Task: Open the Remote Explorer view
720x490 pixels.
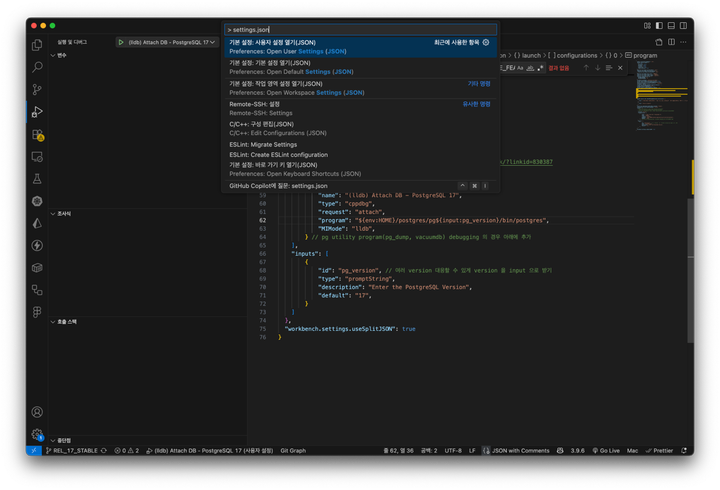Action: 37,157
